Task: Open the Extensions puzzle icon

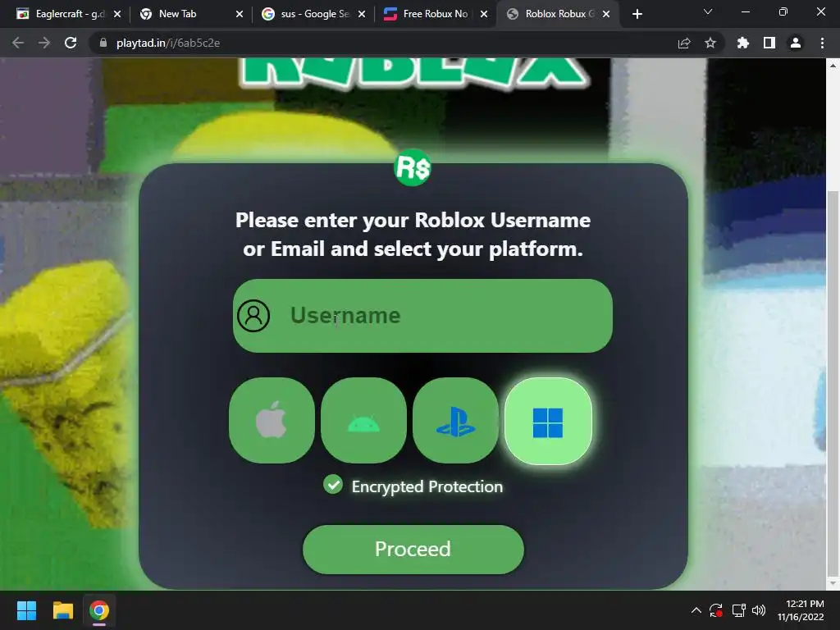Action: 742,43
